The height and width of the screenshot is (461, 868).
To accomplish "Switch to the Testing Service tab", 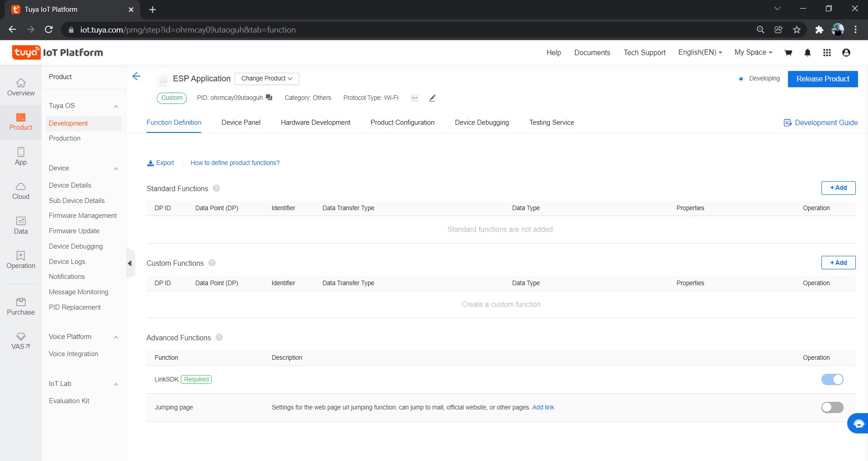I will click(552, 122).
